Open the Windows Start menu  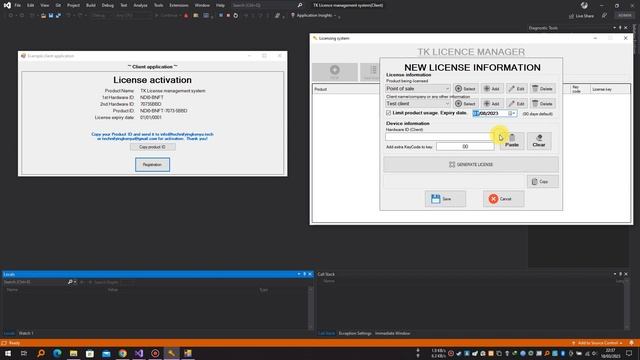point(8,353)
